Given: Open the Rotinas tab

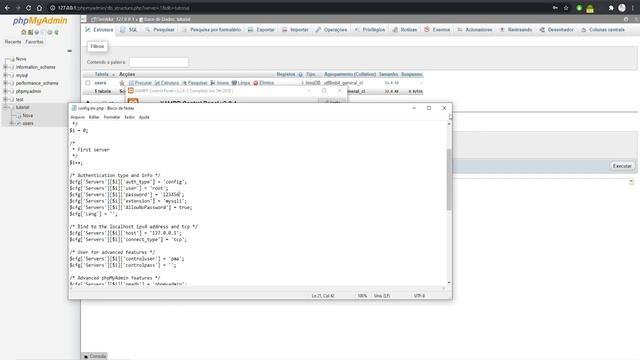Looking at the screenshot, I should click(x=405, y=30).
